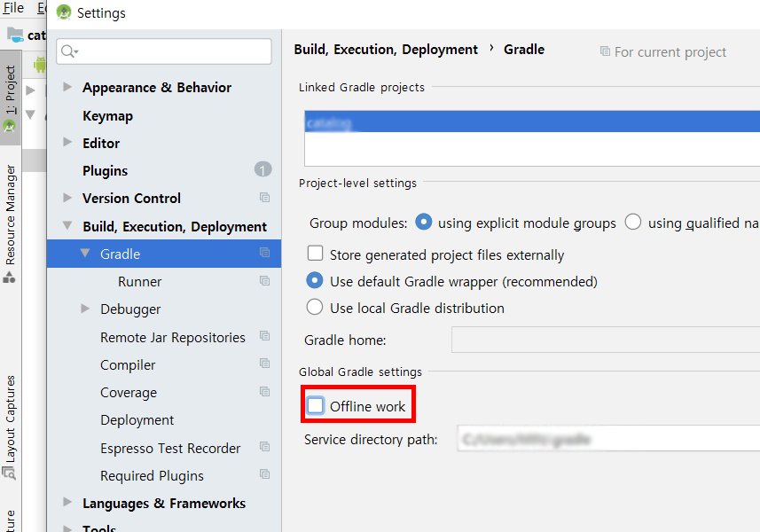Click the folder icon in main window breadcrumb
This screenshot has height=532, width=760.
click(x=15, y=35)
